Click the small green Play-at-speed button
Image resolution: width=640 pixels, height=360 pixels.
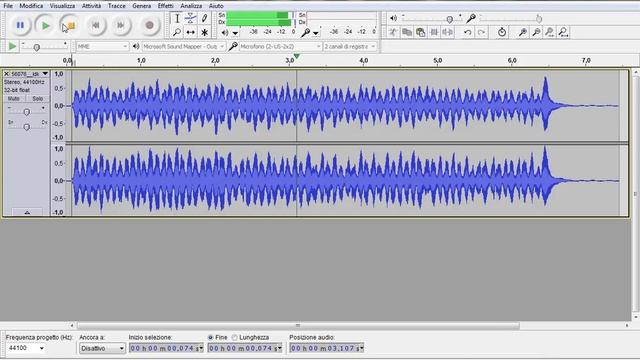point(12,46)
